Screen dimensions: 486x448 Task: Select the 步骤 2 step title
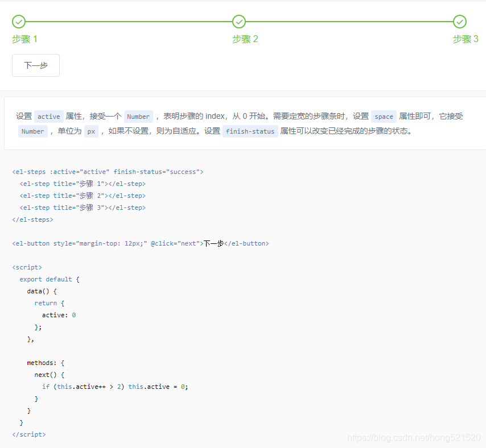point(245,39)
